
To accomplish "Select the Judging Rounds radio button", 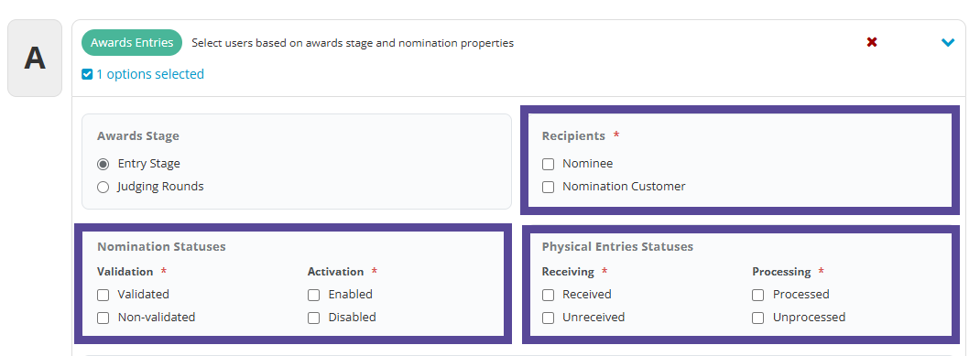I will pos(103,187).
